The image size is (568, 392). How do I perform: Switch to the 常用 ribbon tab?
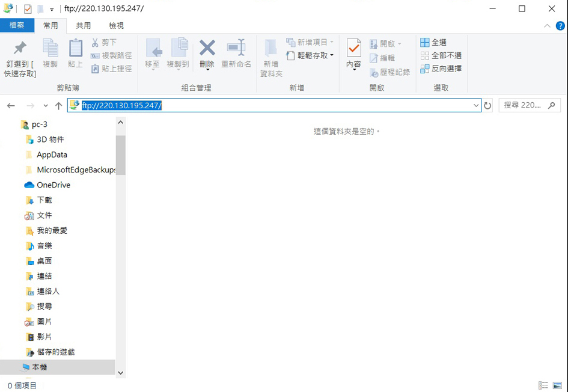tap(50, 25)
